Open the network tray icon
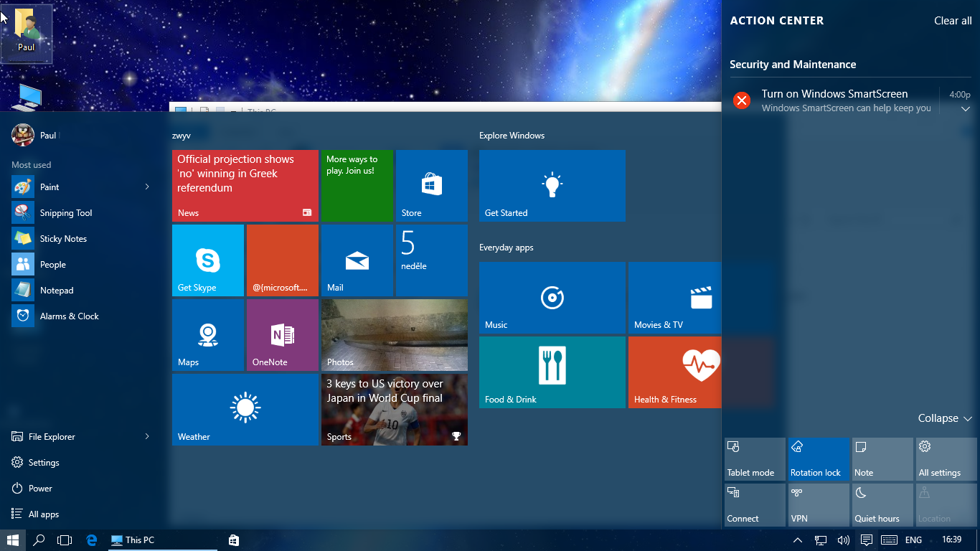 tap(821, 540)
